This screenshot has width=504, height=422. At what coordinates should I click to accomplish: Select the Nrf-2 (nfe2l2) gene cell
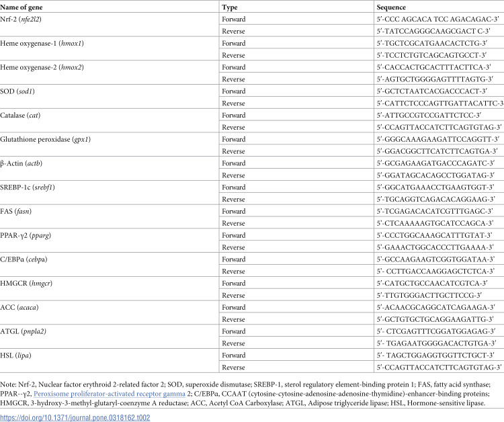(110, 25)
